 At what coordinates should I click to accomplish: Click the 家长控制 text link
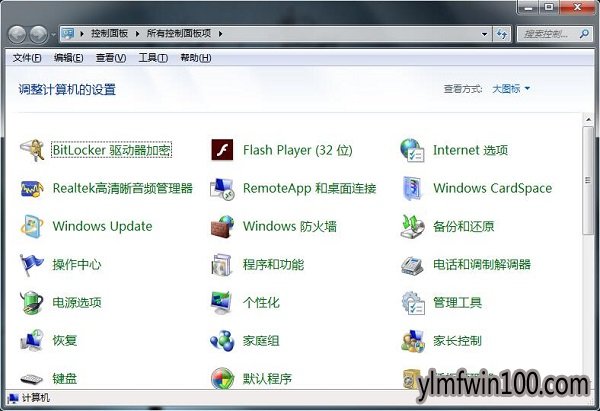457,341
